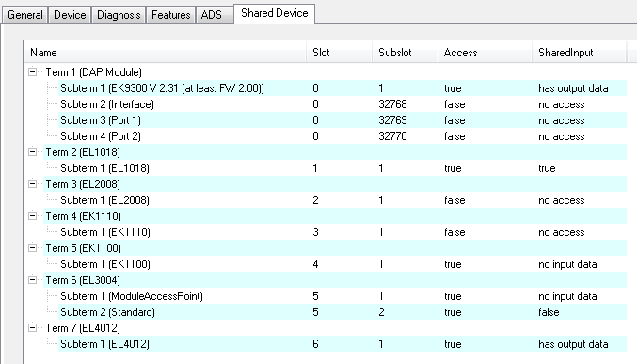Collapse the Term 6 (EL3004) node

point(33,280)
